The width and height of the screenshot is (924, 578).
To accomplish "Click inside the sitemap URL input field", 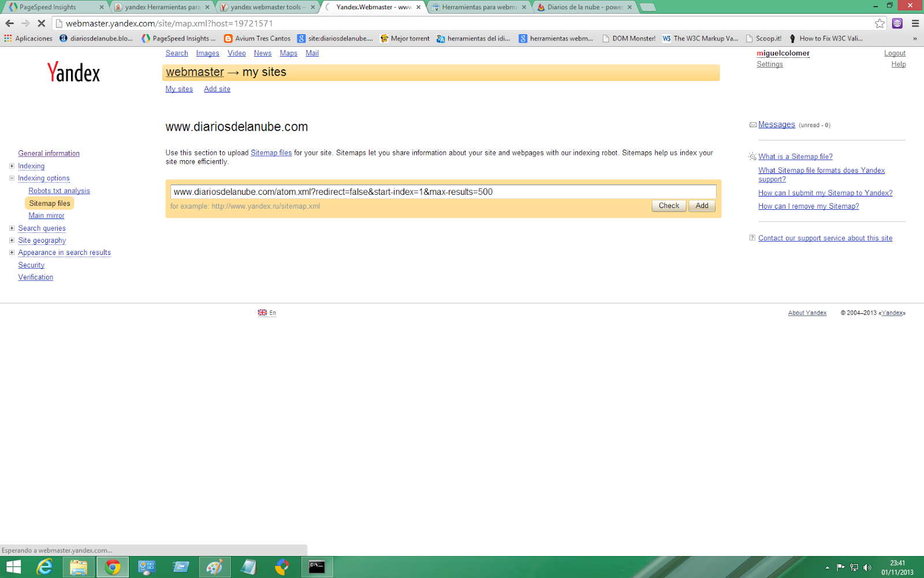I will 443,192.
